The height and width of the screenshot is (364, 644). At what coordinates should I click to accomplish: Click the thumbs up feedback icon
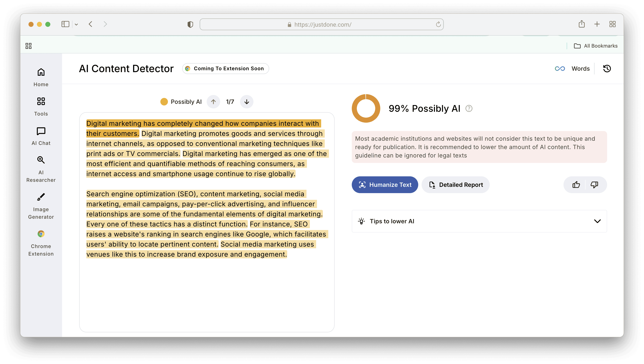point(576,185)
